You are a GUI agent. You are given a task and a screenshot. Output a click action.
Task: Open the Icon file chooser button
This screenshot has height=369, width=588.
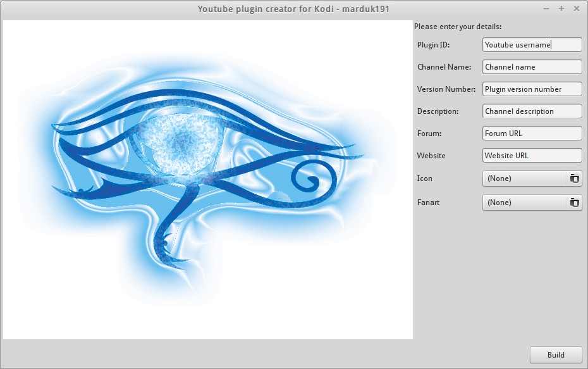point(532,178)
